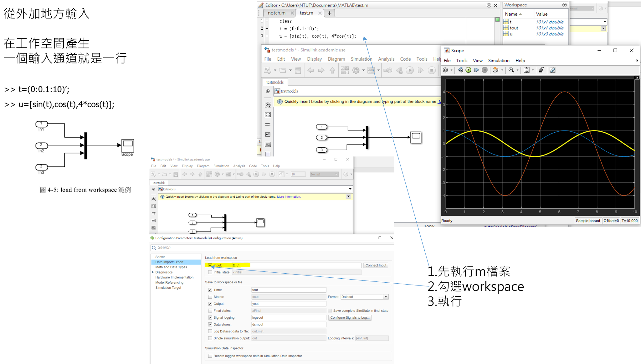Open triggers icon in Scope toolbar
641x364 pixels.
pos(541,70)
